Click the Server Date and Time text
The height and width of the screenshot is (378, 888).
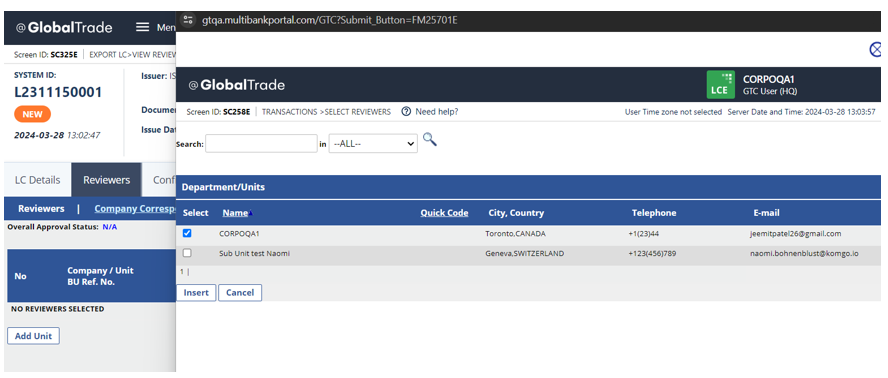click(801, 112)
